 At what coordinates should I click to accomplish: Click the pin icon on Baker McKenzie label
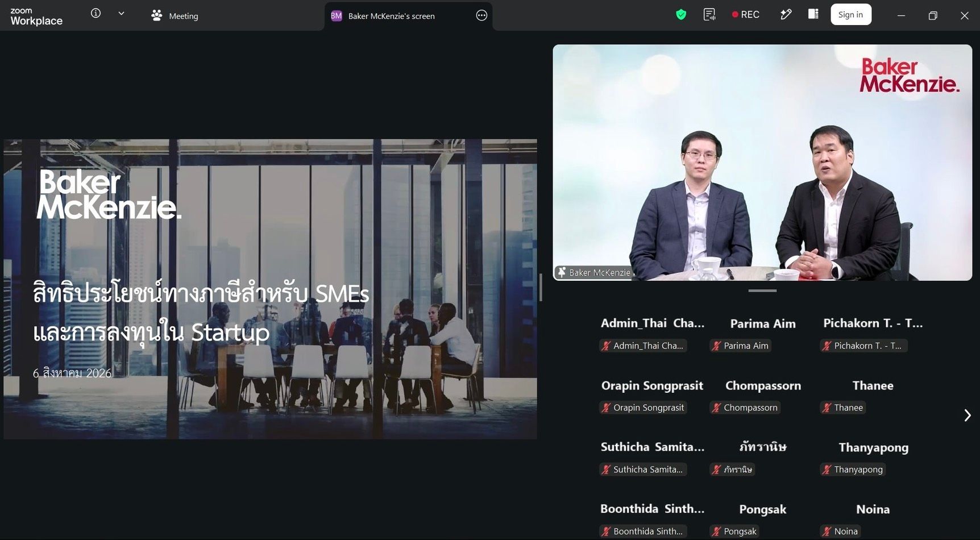(x=562, y=272)
